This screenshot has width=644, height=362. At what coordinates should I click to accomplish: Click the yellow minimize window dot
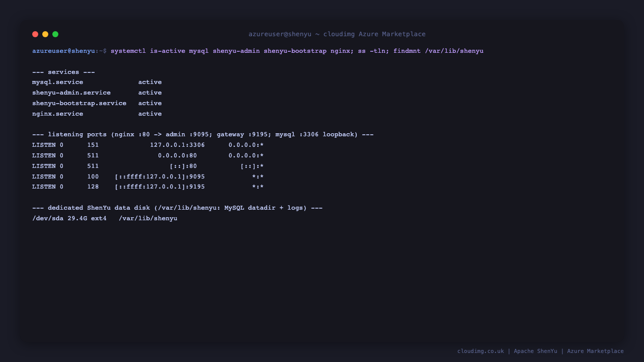click(x=45, y=34)
